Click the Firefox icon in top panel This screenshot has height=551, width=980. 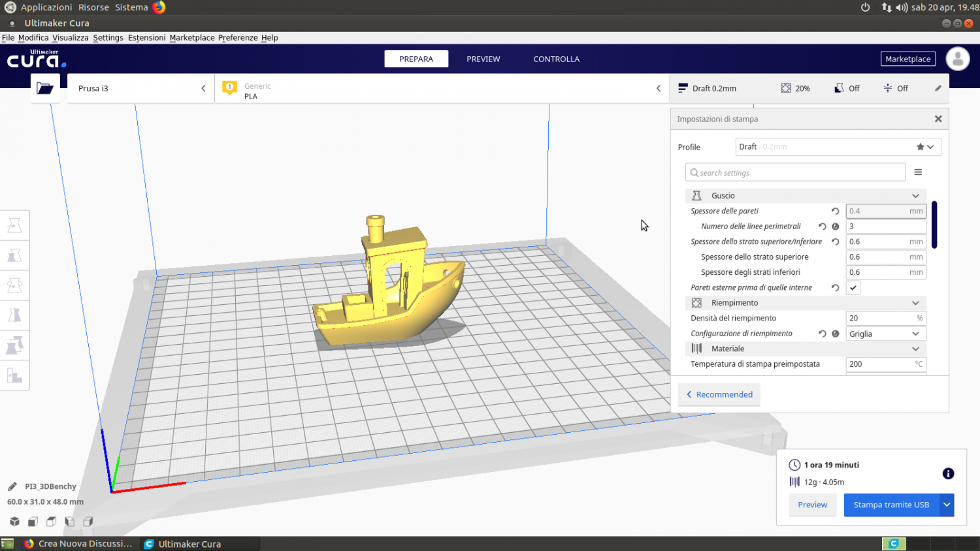[159, 7]
